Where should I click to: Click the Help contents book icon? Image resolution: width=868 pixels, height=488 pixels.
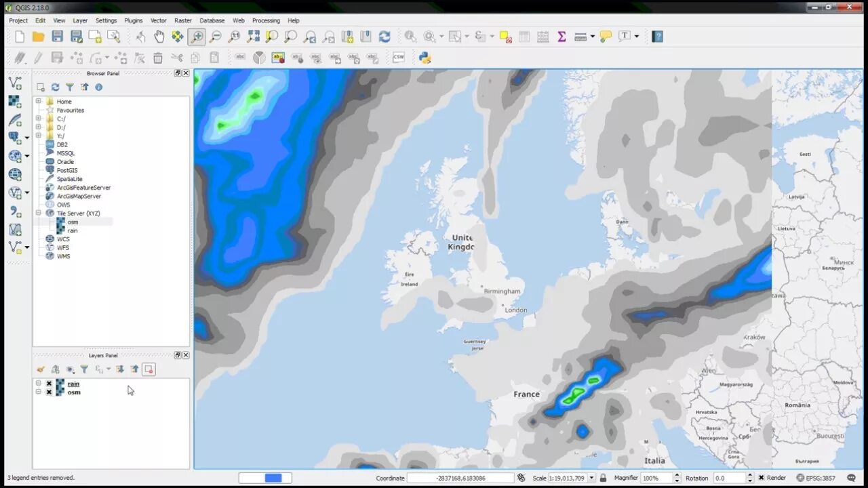pyautogui.click(x=657, y=37)
